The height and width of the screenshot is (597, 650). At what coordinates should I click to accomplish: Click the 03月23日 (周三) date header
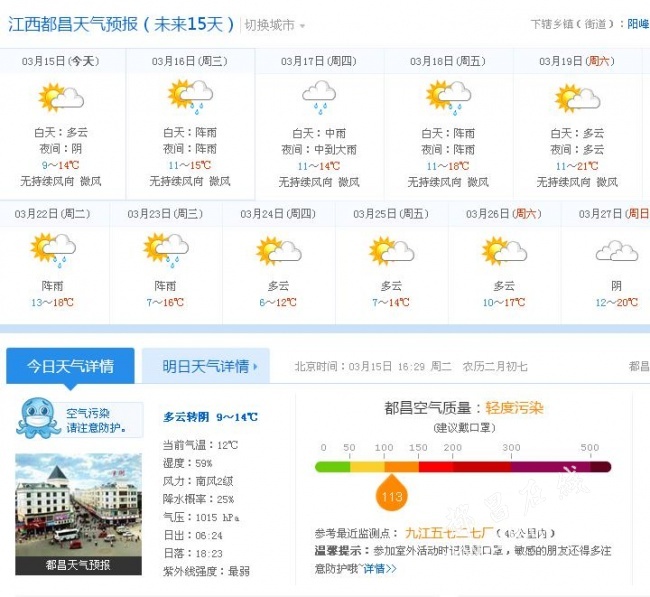pyautogui.click(x=165, y=214)
